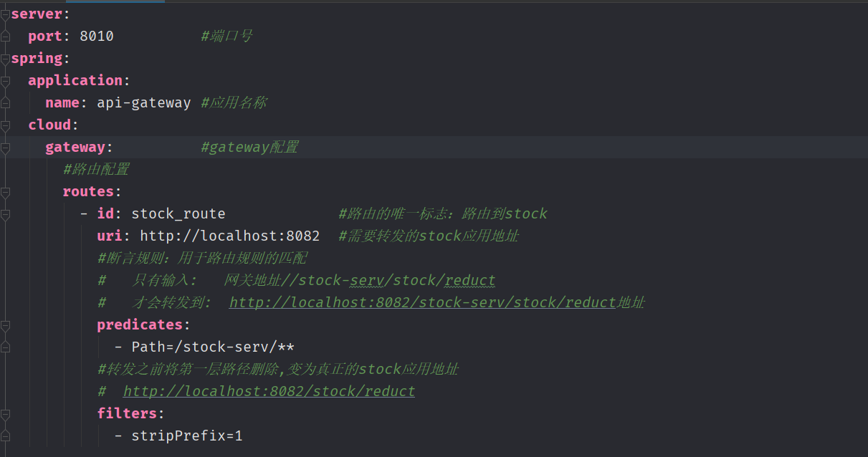868x457 pixels.
Task: Click the api-gateway name value
Action: click(x=143, y=102)
